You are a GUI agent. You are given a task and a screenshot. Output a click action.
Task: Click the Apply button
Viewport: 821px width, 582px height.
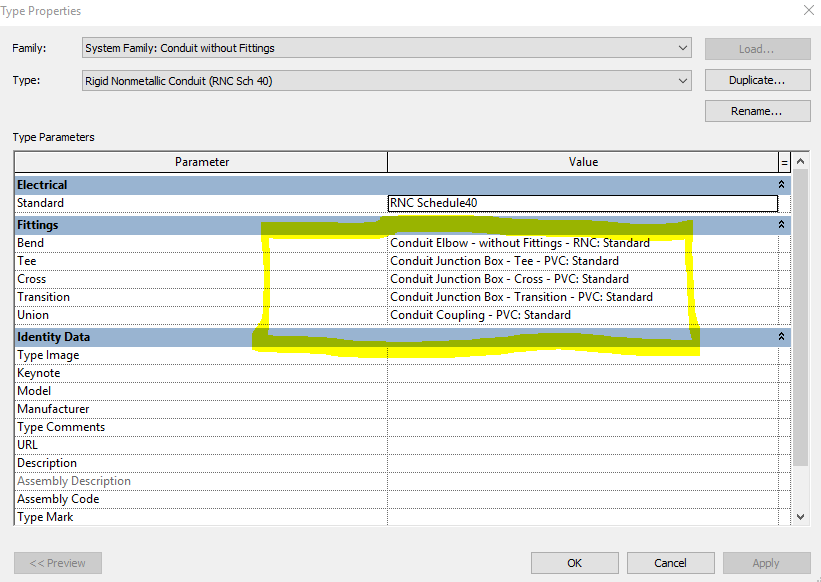pos(765,562)
